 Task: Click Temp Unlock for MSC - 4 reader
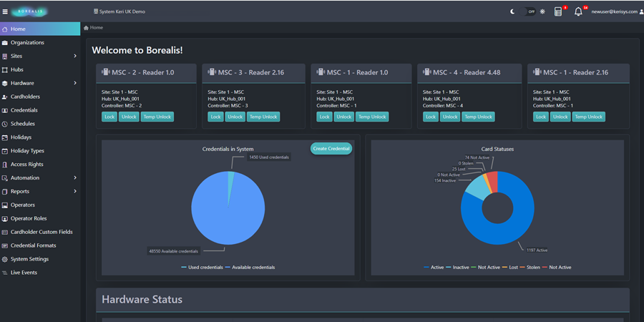479,117
